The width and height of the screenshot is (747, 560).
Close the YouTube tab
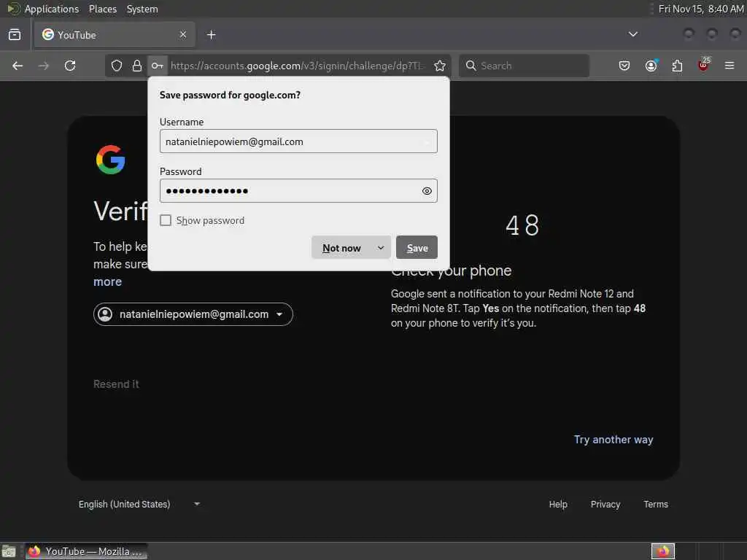click(x=183, y=34)
